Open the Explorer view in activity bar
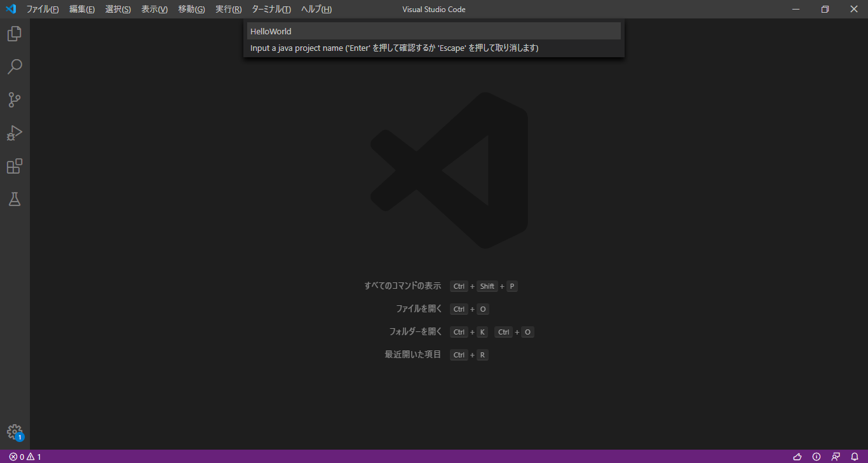The image size is (868, 463). pyautogui.click(x=14, y=33)
